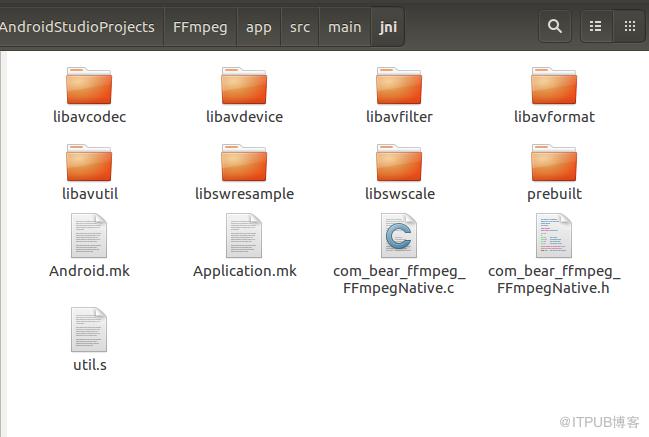
Task: Open the libavutil folder icon
Action: 89,163
